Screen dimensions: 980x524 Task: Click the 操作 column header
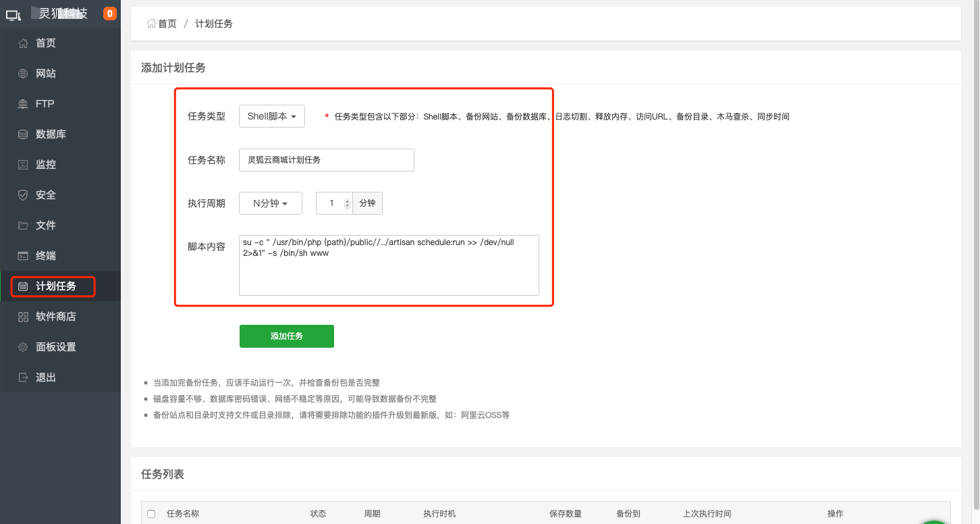[x=836, y=514]
